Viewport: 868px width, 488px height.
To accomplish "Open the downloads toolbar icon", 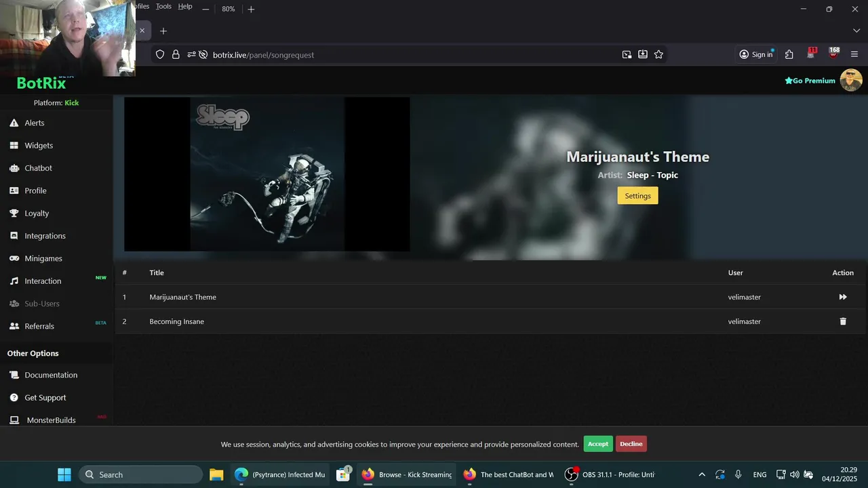I will point(642,54).
